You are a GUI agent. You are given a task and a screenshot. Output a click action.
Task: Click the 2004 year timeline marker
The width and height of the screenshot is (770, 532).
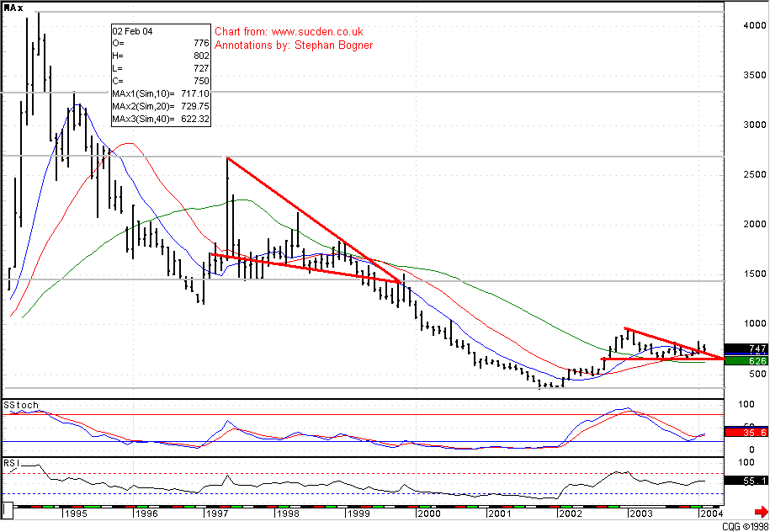coord(709,513)
